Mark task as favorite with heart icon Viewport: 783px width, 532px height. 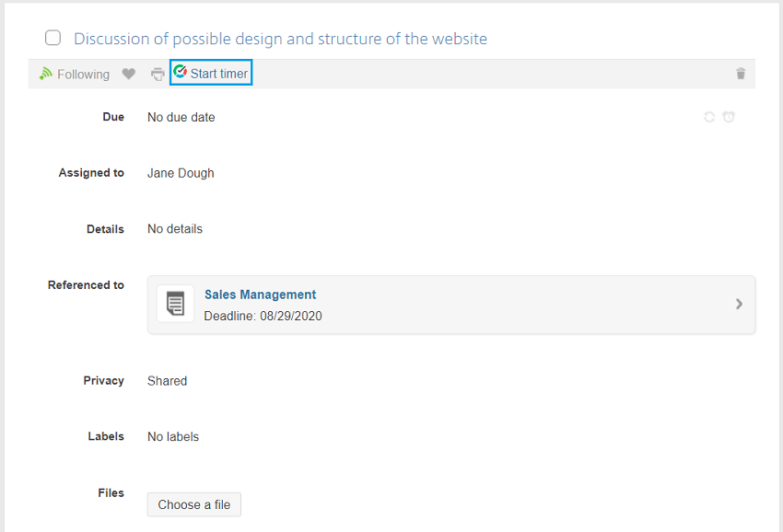point(129,74)
